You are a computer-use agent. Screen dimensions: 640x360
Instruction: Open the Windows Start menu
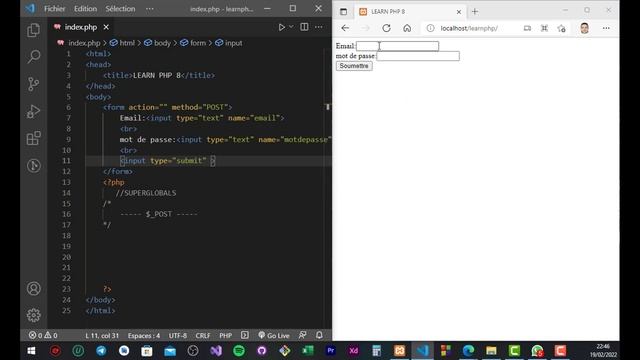pos(31,351)
